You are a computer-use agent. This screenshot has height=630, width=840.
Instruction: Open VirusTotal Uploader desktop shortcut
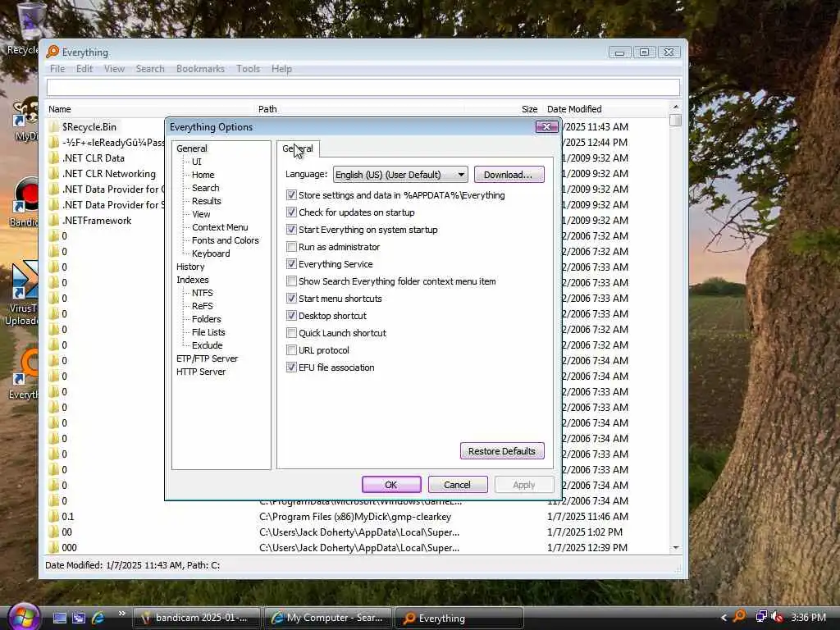(22, 293)
